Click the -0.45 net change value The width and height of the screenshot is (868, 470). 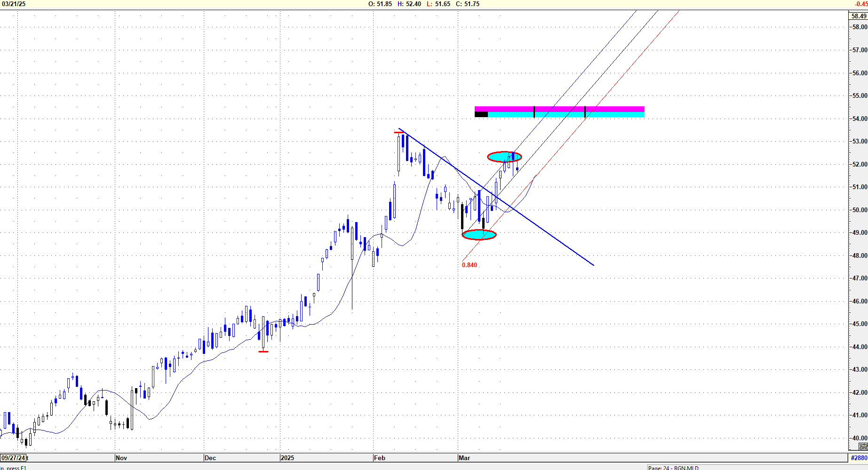861,4
